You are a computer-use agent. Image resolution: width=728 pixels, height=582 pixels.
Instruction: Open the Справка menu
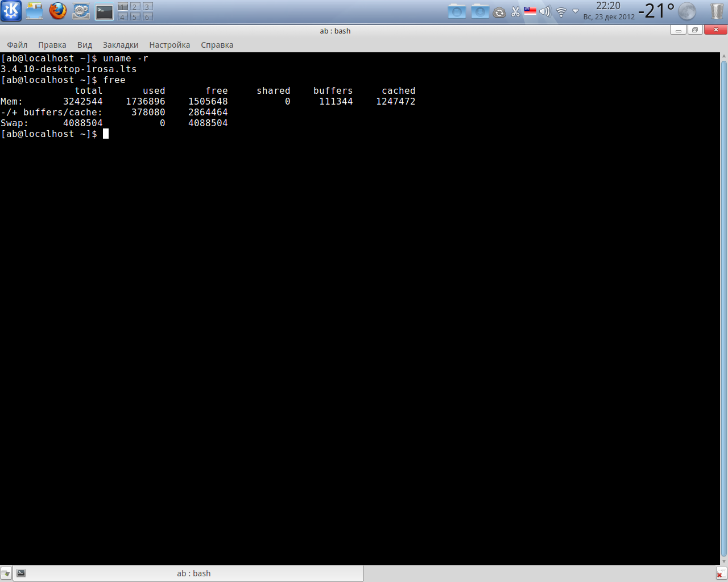point(217,45)
